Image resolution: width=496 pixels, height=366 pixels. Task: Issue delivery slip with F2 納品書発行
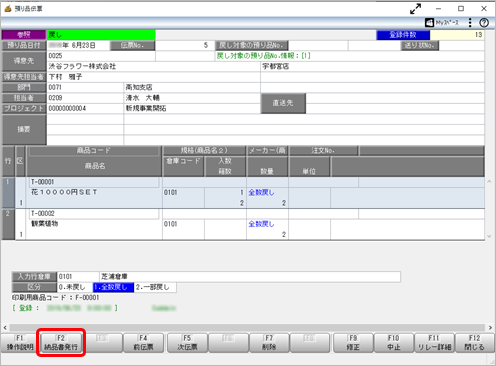point(61,343)
